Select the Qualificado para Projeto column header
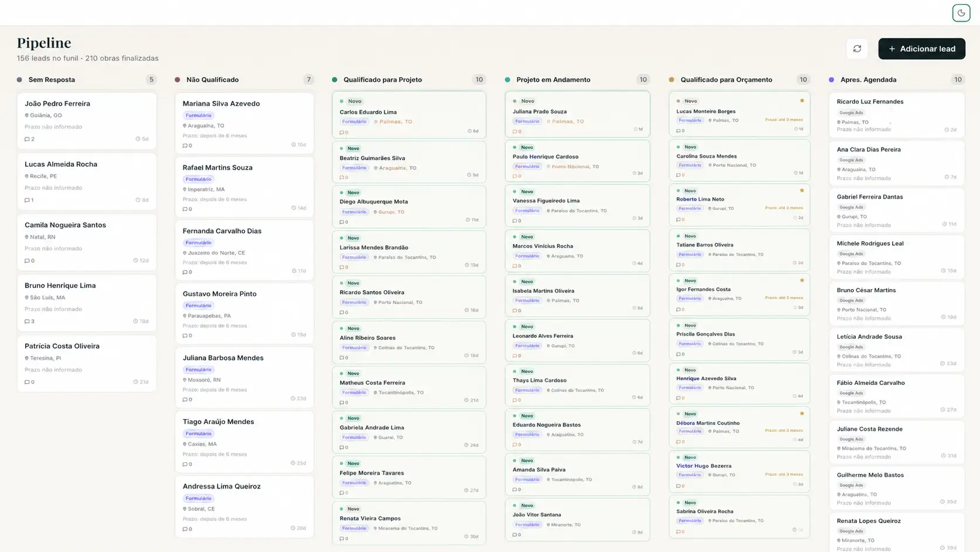 coord(383,80)
